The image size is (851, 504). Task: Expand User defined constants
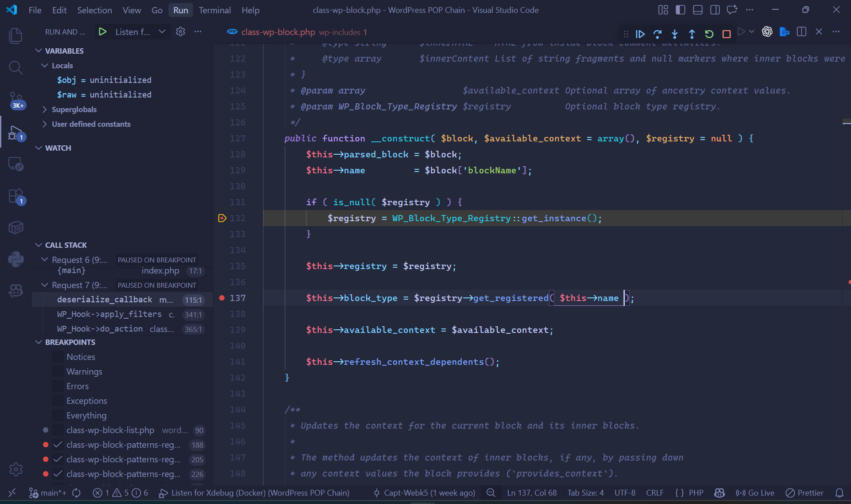(45, 124)
